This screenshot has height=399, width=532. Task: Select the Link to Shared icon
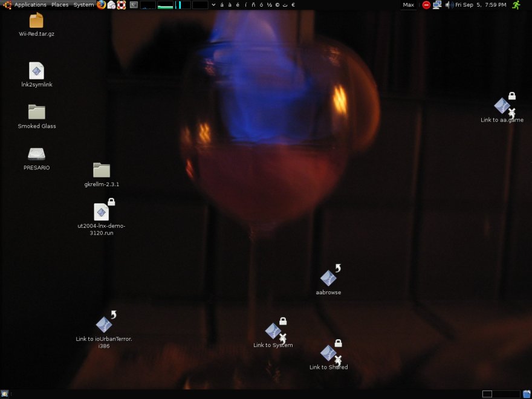click(x=328, y=353)
